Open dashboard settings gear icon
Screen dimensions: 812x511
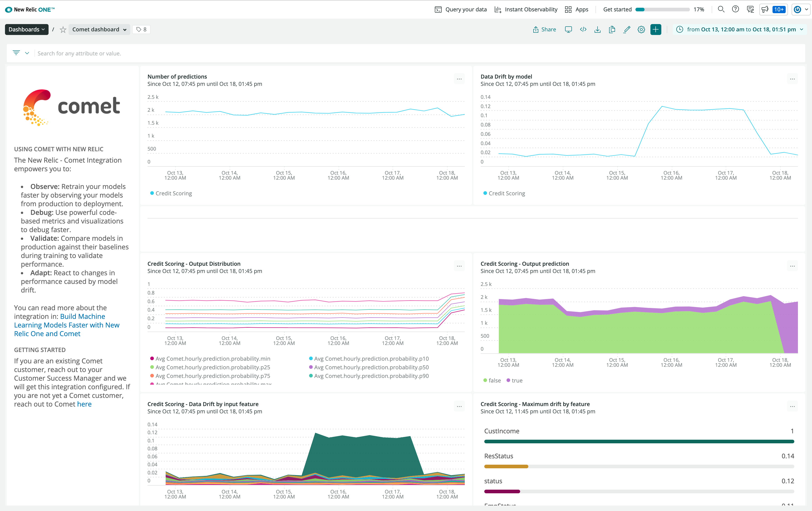point(641,29)
